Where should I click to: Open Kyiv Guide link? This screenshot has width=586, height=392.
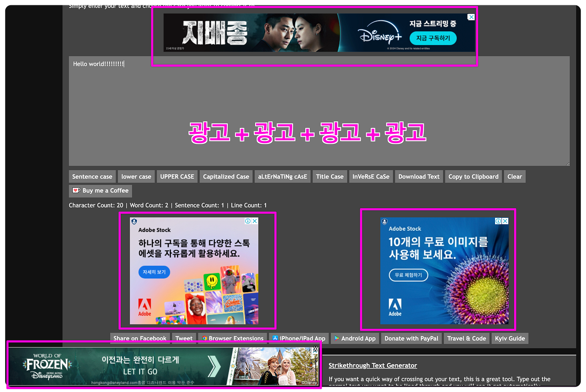(x=510, y=339)
